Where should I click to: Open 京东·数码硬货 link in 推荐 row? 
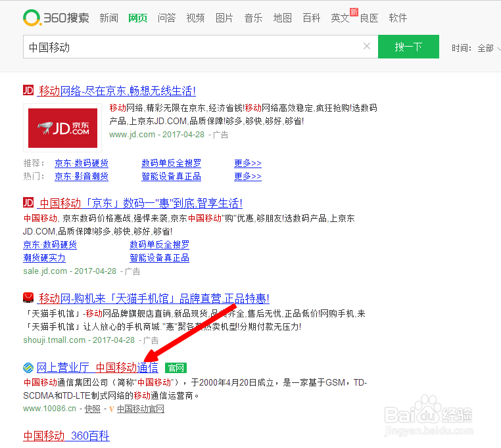click(x=82, y=163)
